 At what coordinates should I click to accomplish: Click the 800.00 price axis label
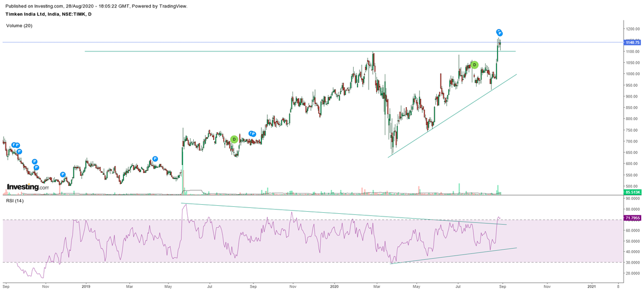tap(633, 119)
